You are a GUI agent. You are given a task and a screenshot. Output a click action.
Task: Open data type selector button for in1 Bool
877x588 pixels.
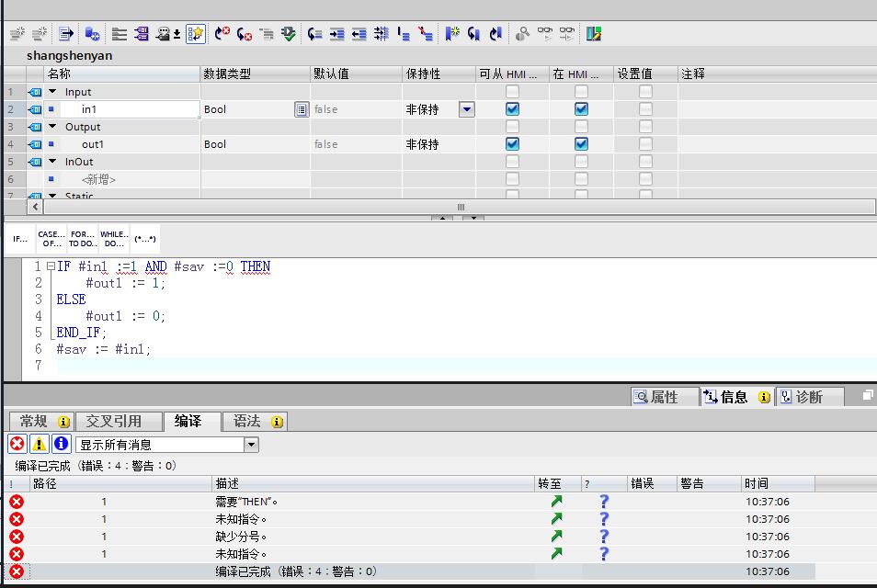302,109
